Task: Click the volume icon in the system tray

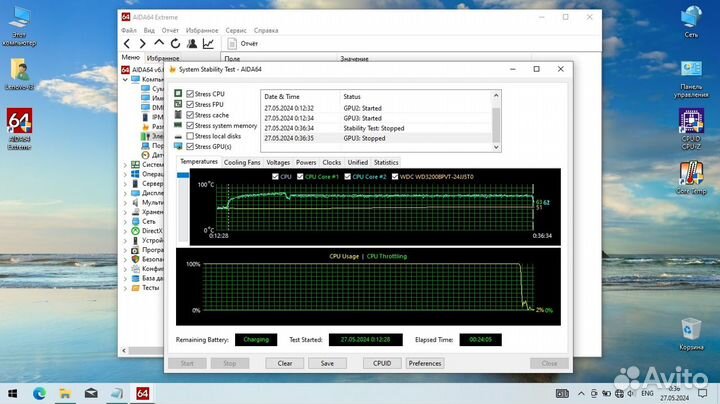Action: (631, 393)
